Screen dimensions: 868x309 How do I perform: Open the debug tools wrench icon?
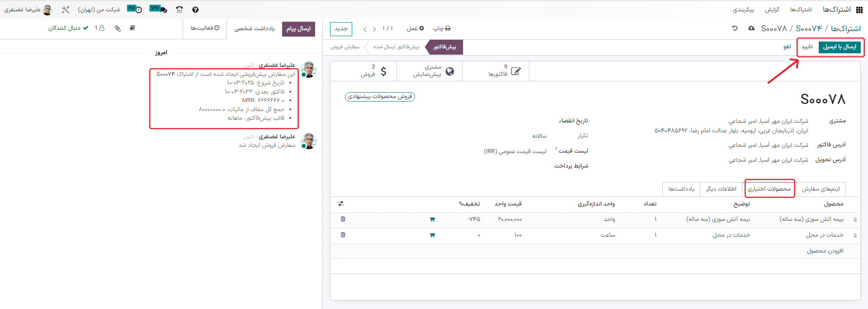click(x=66, y=9)
